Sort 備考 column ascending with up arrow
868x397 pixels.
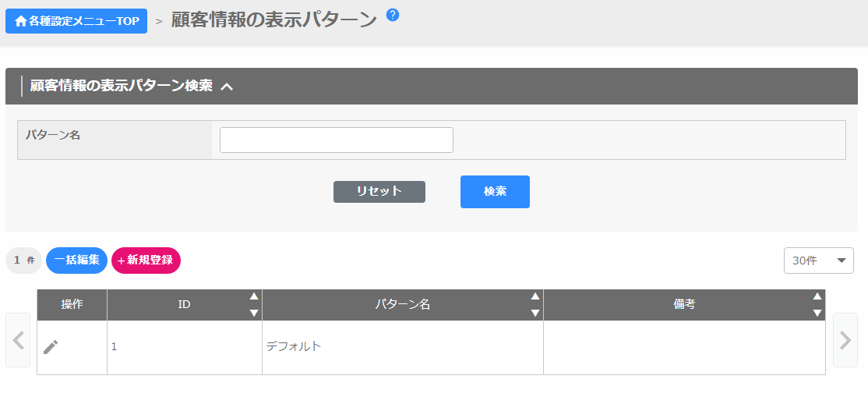tap(817, 296)
